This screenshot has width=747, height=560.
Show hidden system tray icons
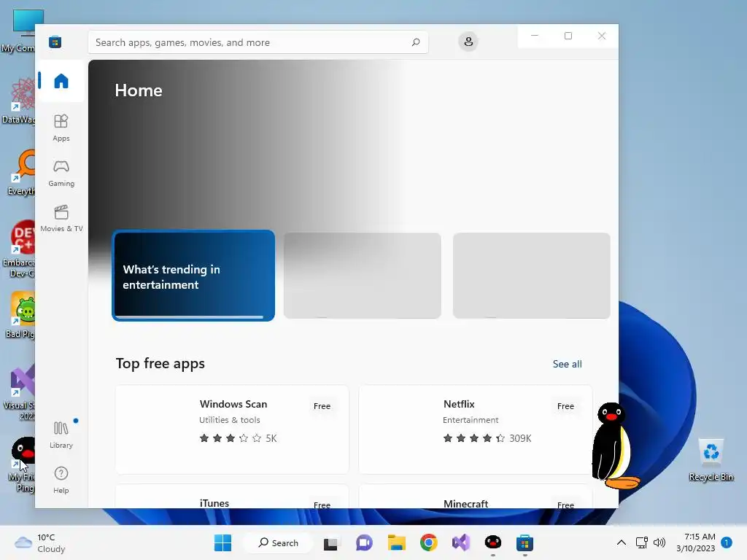[622, 542]
